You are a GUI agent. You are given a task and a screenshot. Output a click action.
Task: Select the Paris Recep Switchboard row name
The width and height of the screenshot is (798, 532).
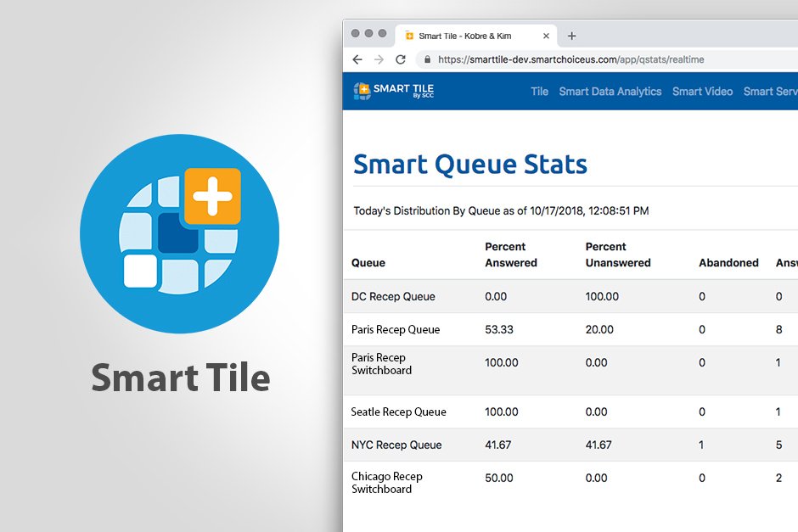[x=381, y=364]
